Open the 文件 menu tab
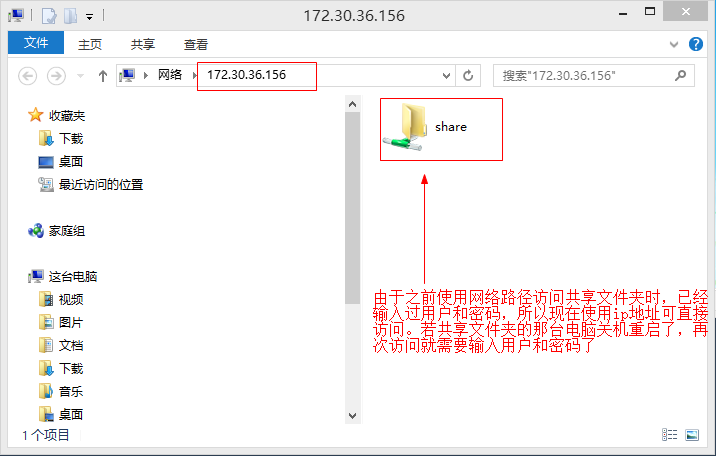 pos(36,43)
